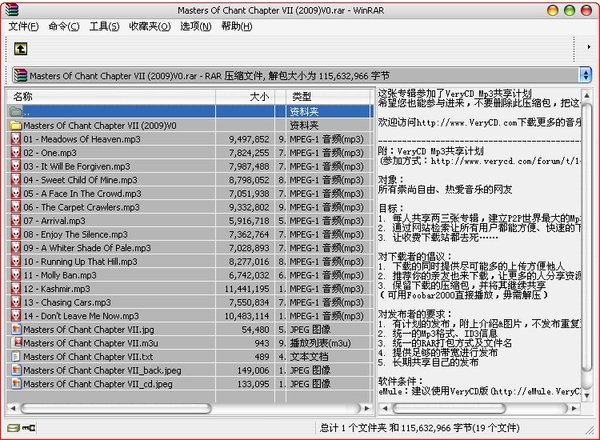Viewport: 600px width, 440px height.
Task: Click the comment pane scroll-left arrow
Action: 385,408
